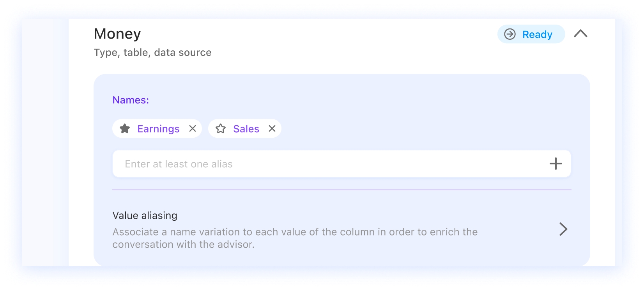Click the Money section heading

[x=117, y=34]
